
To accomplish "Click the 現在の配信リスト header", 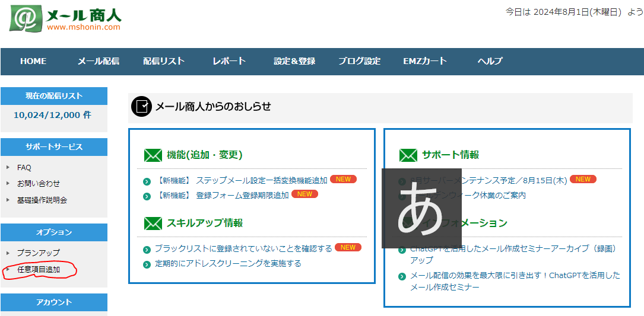I will tap(54, 96).
